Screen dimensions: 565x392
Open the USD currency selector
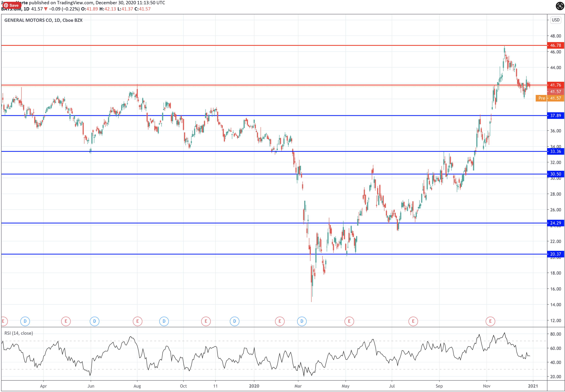click(555, 20)
